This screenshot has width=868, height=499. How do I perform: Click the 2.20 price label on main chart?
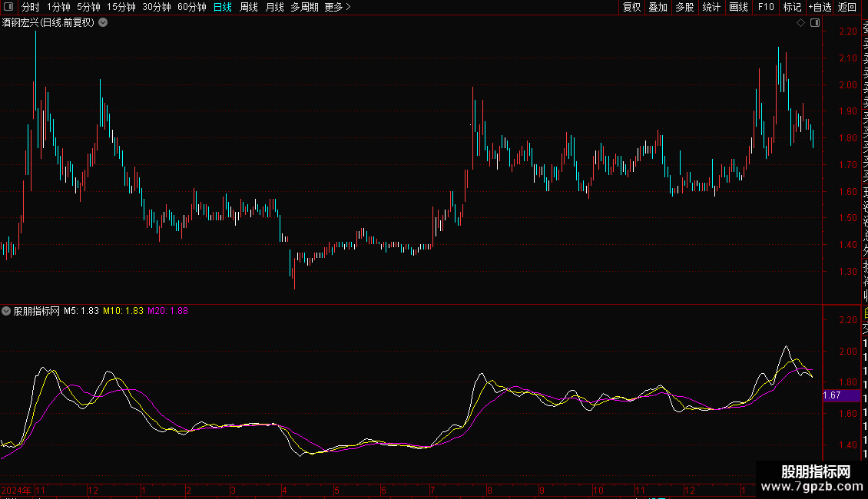(848, 31)
